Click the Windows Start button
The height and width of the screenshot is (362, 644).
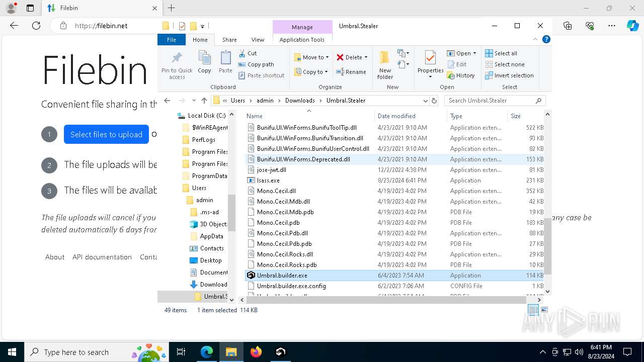(12, 352)
